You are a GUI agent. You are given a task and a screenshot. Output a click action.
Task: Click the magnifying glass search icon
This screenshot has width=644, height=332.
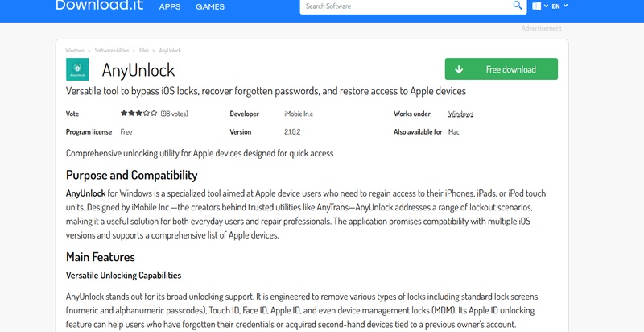(518, 6)
